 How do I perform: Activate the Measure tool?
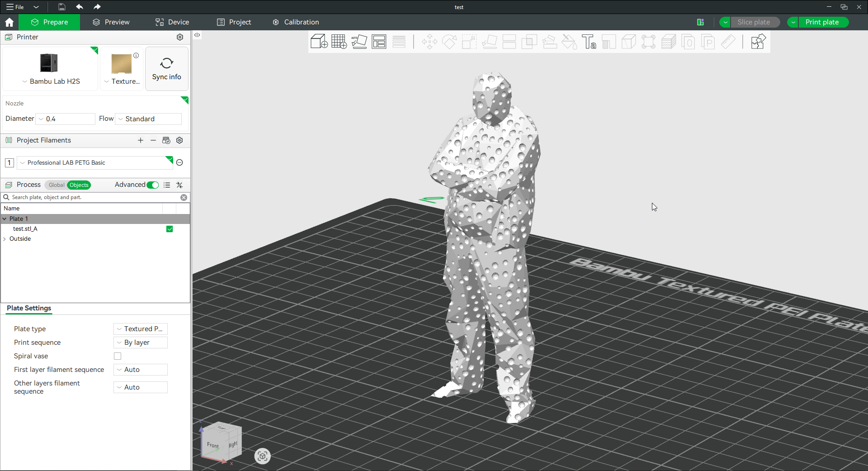click(728, 42)
